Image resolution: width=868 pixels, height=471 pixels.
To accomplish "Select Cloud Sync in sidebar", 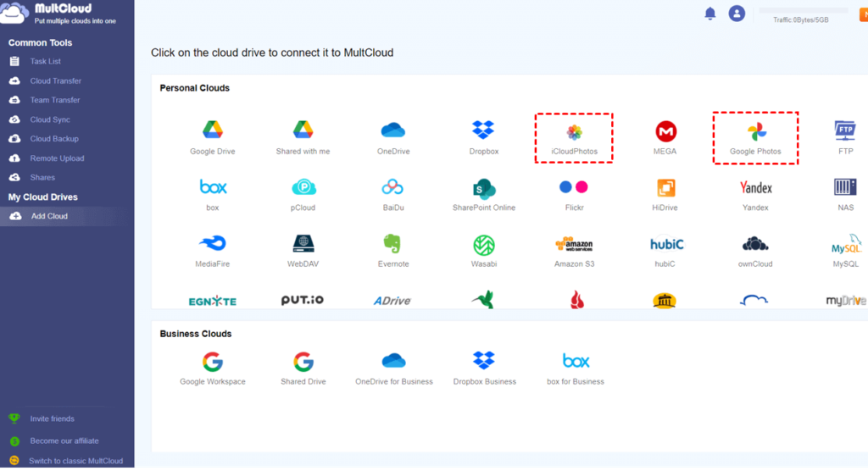I will [x=50, y=119].
